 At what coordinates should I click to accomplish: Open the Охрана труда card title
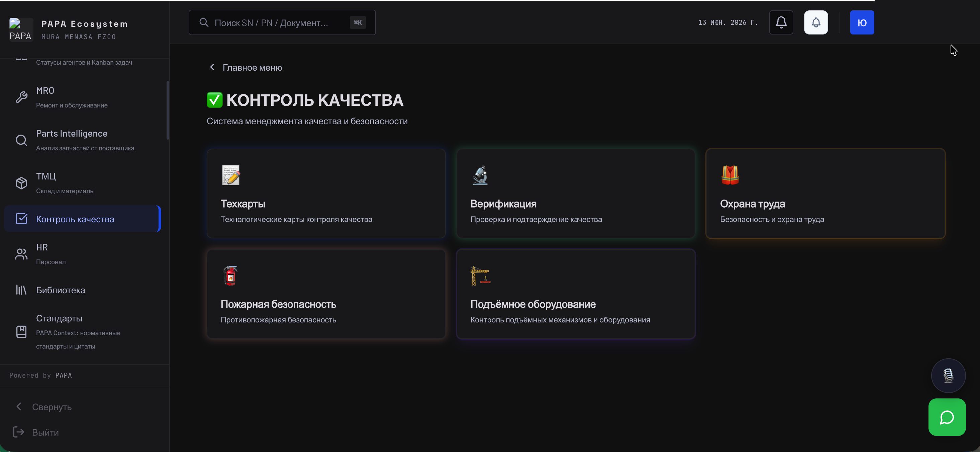752,204
